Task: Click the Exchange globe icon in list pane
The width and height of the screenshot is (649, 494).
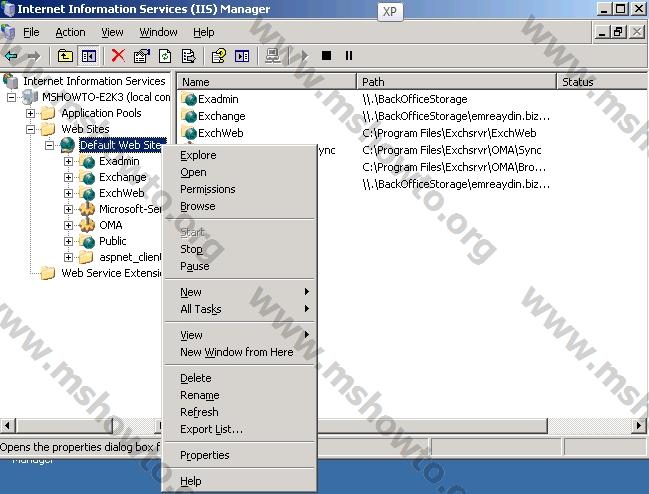Action: click(x=189, y=116)
